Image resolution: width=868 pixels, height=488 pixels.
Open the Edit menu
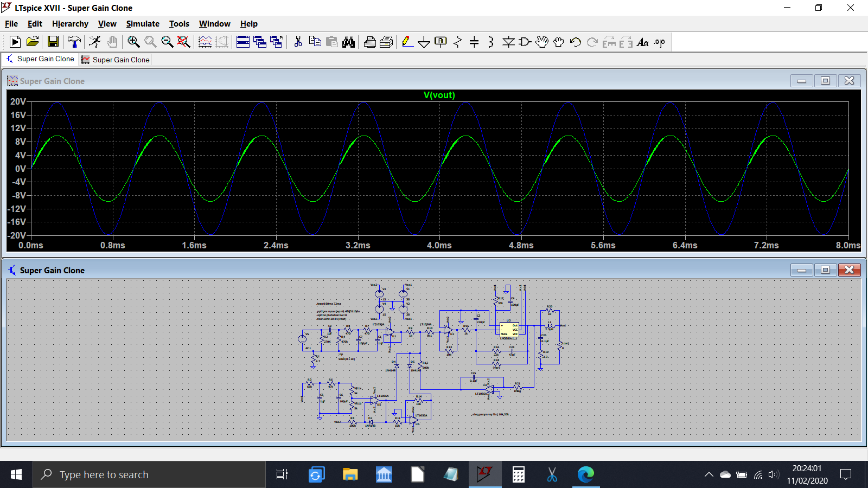35,24
